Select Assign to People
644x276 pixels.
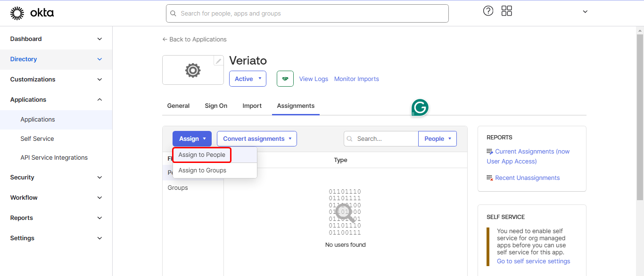(x=202, y=155)
